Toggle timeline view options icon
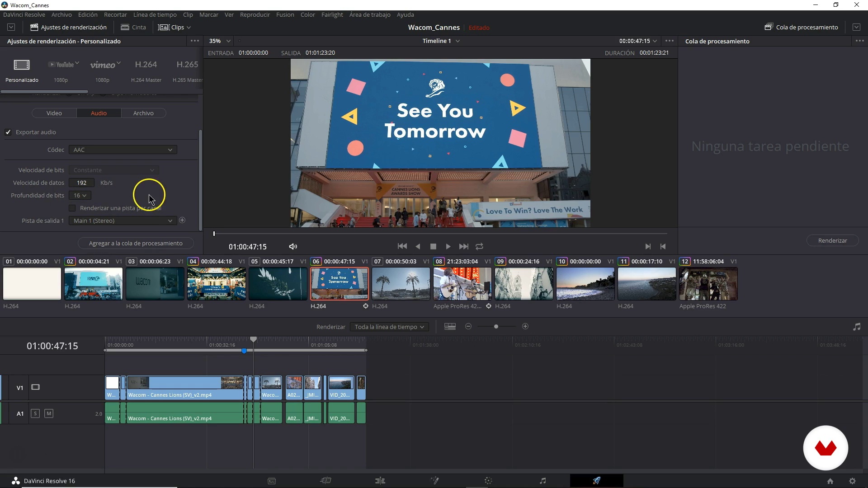This screenshot has height=488, width=868. point(450,327)
